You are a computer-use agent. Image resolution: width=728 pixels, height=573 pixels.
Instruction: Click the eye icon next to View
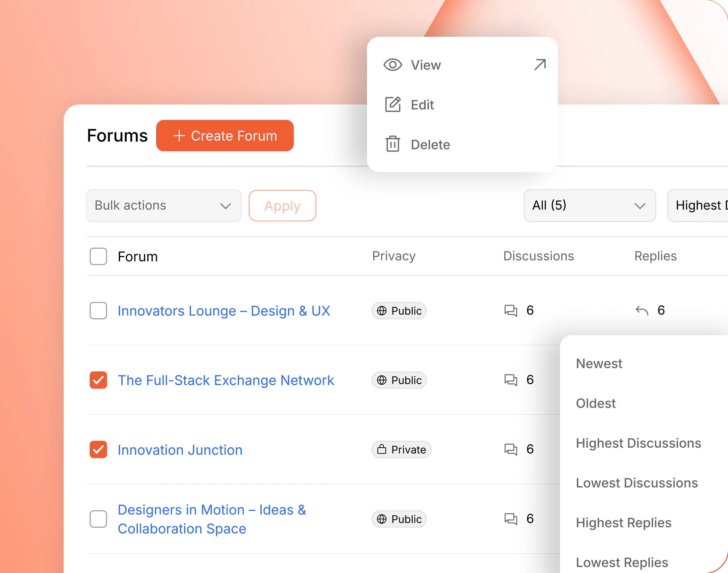392,65
